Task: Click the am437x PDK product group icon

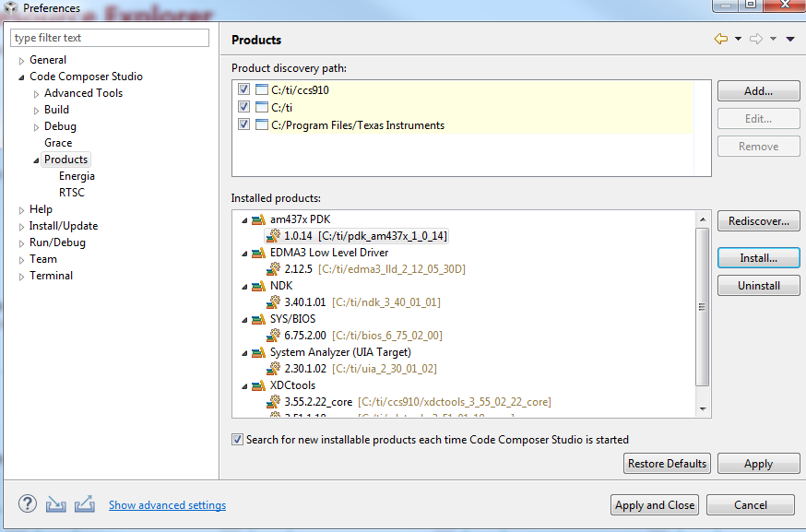Action: point(258,220)
